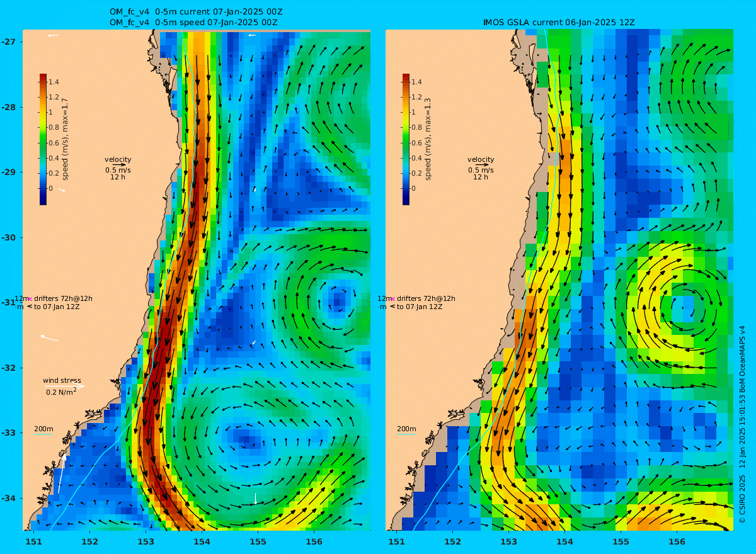Viewport: 756px width, 554px height.
Task: Click the 156 longitude label under the OM_fc_v4 map
Action: 314,541
